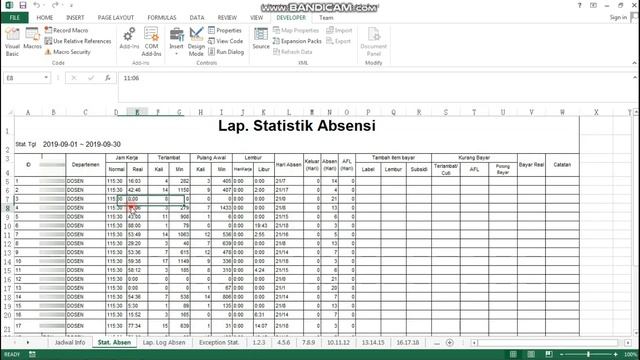
Task: Click the zoom slider handle
Action: tap(588, 354)
